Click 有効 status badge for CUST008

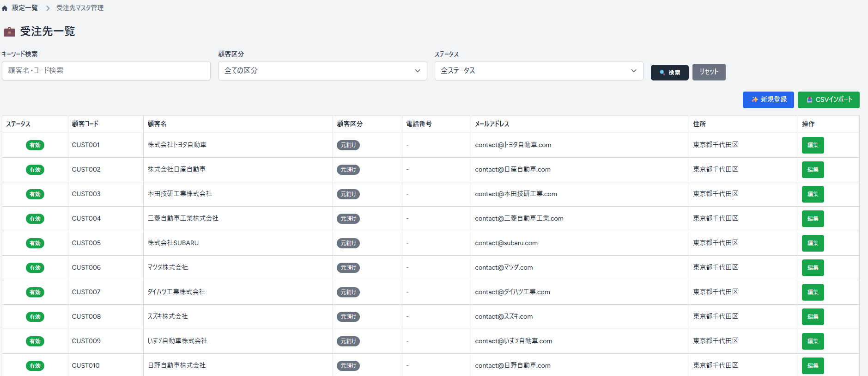pyautogui.click(x=35, y=317)
